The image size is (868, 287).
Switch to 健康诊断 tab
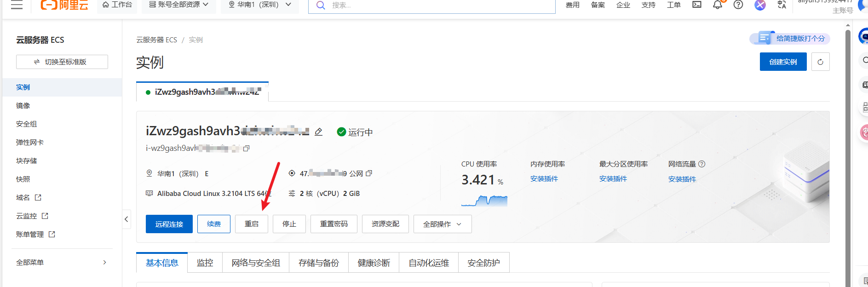pos(374,263)
